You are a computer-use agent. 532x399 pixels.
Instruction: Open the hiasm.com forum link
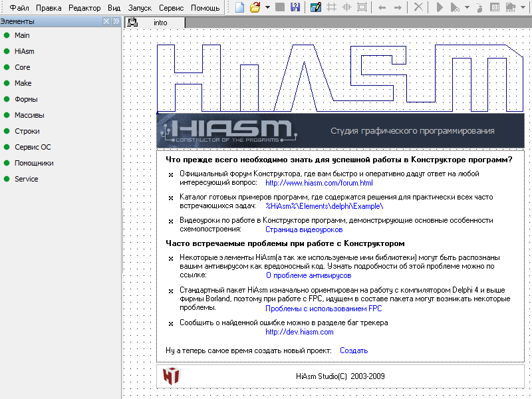(x=319, y=183)
